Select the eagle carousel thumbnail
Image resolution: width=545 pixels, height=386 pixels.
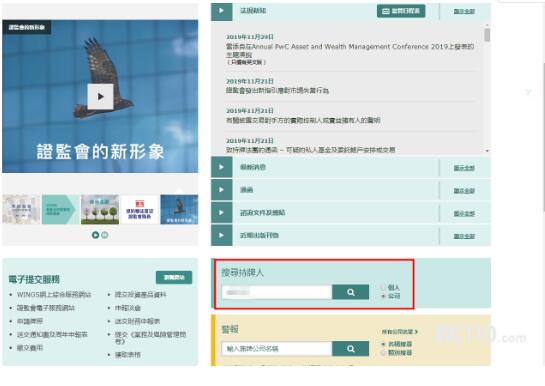pos(179,210)
